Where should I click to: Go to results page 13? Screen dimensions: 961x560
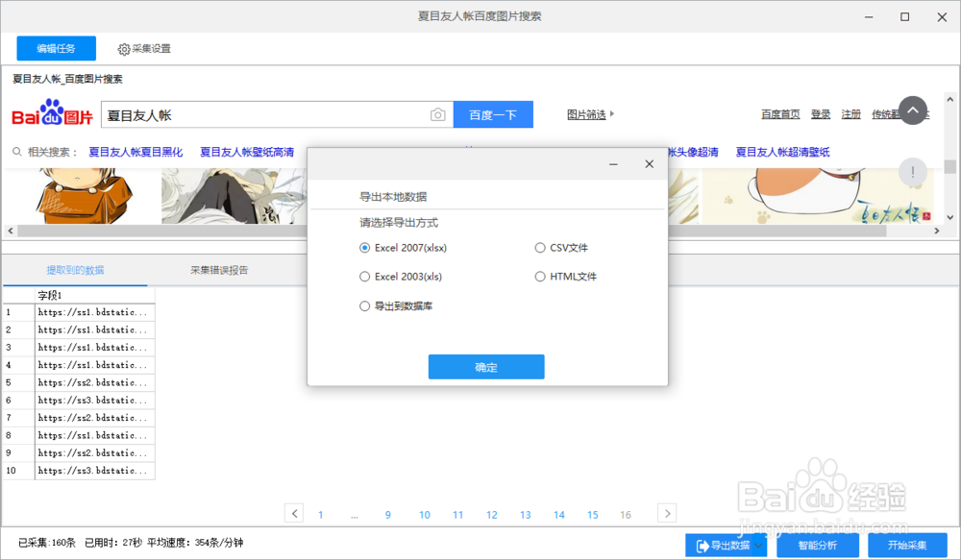(x=526, y=515)
